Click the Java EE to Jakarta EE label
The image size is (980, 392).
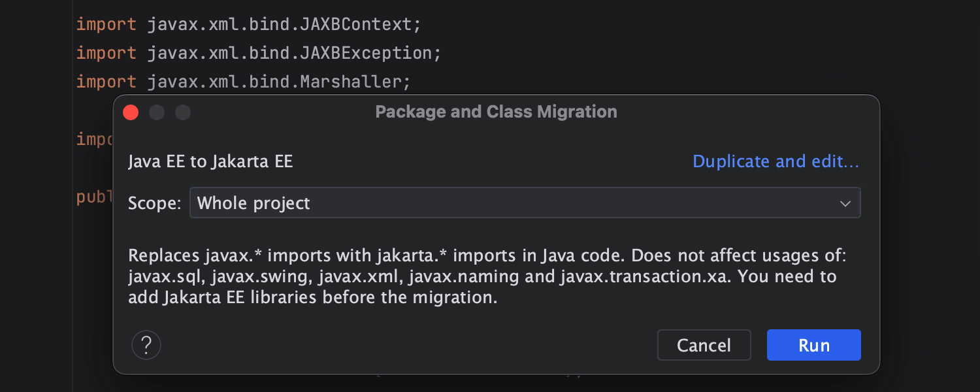210,161
